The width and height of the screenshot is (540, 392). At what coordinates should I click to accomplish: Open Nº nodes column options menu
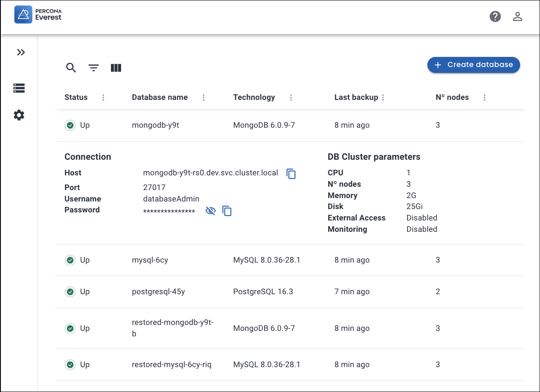click(484, 97)
